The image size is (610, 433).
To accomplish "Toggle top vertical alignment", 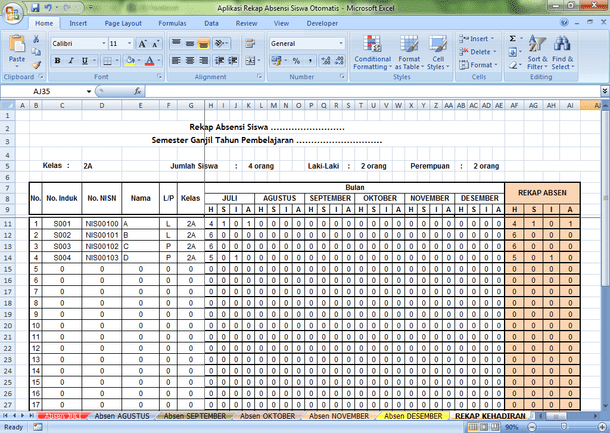I will tap(176, 43).
